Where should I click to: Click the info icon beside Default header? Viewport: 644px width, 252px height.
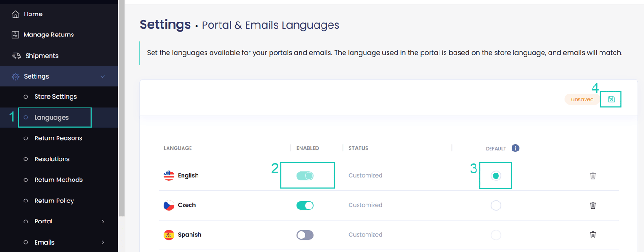click(x=515, y=148)
